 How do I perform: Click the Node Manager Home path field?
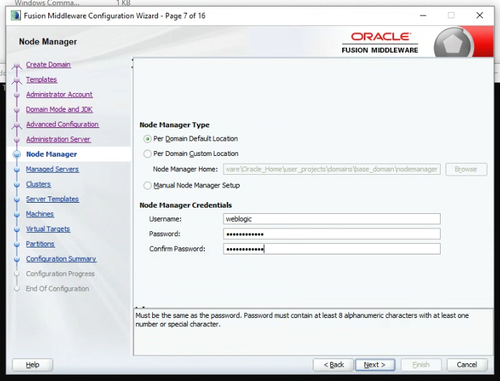coord(332,169)
